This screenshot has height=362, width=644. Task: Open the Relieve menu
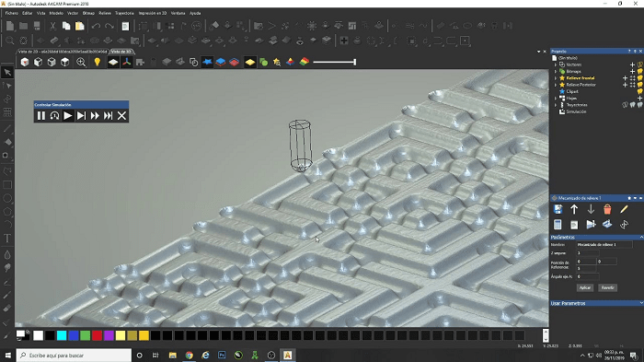coord(105,13)
